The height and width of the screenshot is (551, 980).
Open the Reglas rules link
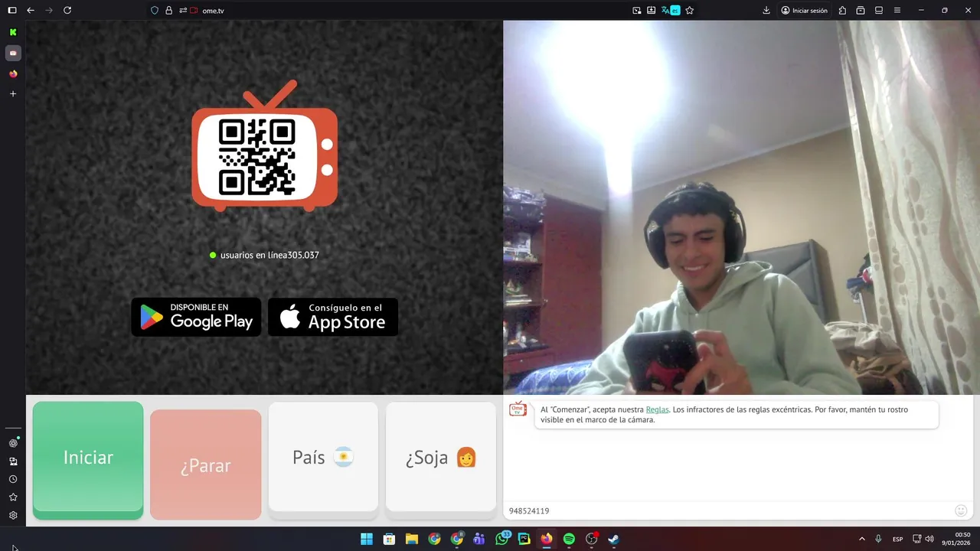coord(657,409)
